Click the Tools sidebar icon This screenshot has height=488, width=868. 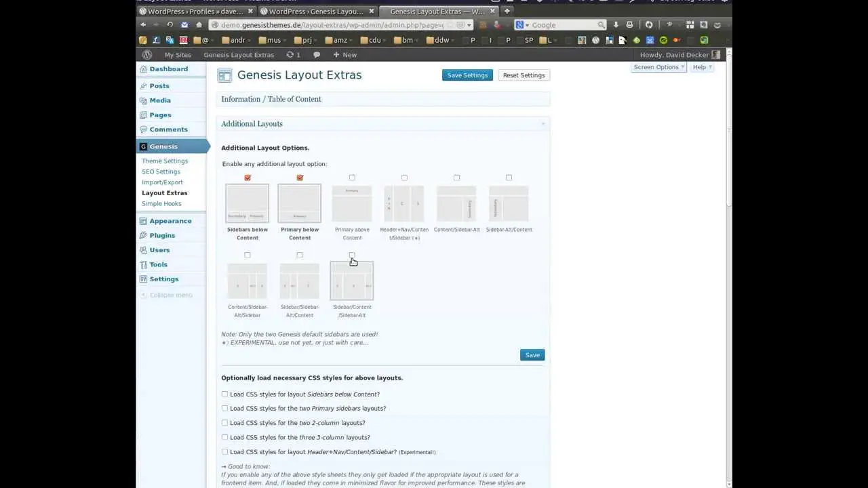pyautogui.click(x=143, y=264)
